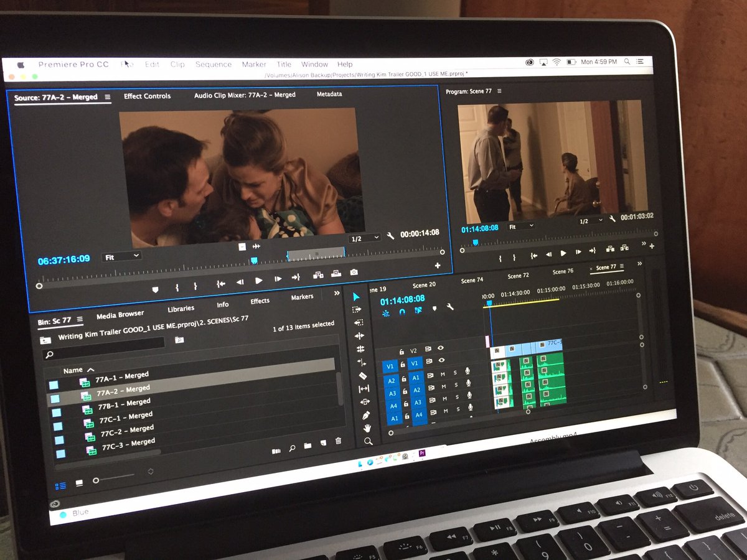Switch to Media Browser tab
747x560 pixels.
(120, 315)
